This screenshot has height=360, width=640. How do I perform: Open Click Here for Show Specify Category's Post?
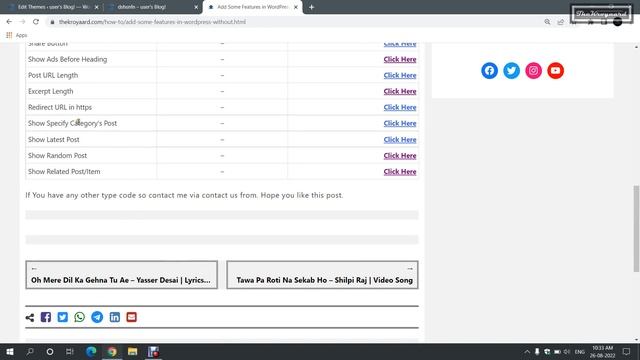pos(400,123)
